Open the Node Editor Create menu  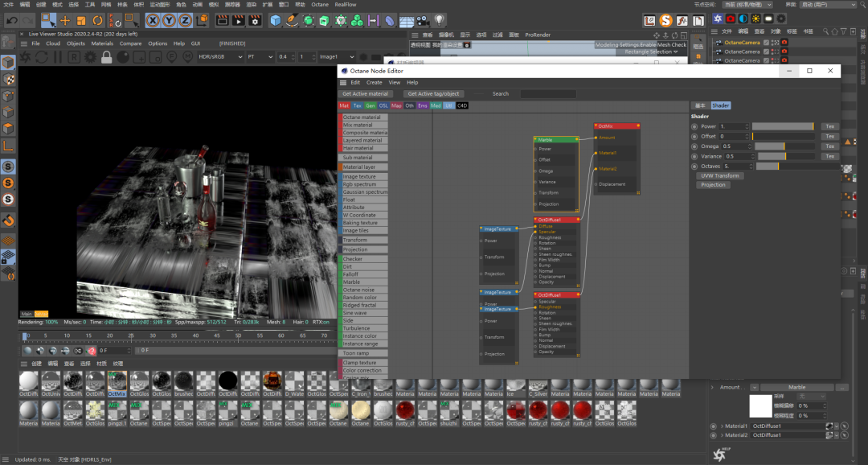[x=375, y=83]
